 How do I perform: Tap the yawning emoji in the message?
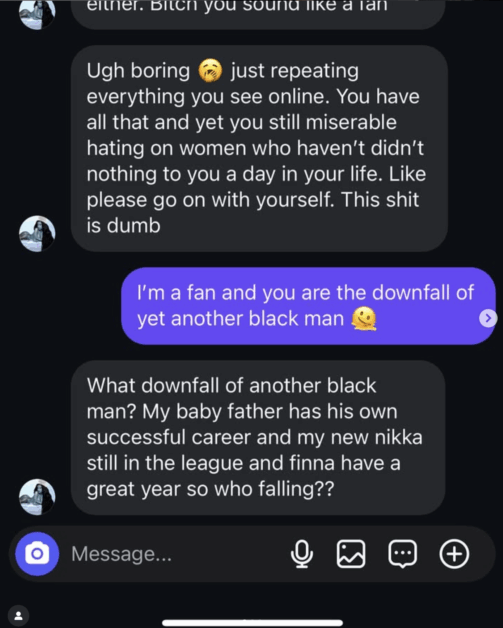210,70
